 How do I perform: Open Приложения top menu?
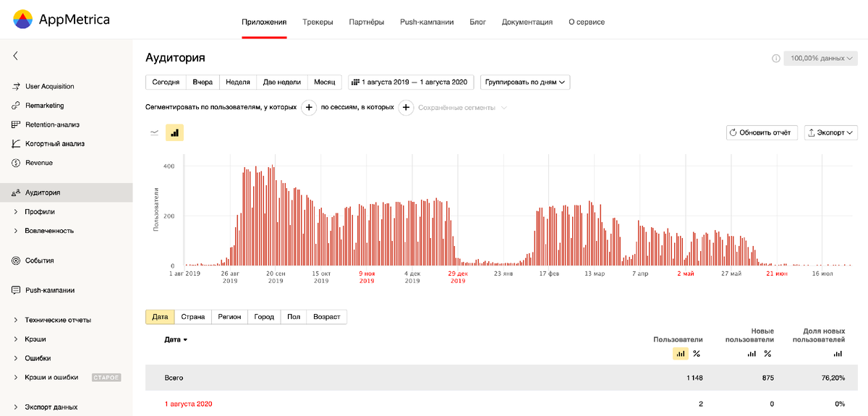[x=264, y=22]
